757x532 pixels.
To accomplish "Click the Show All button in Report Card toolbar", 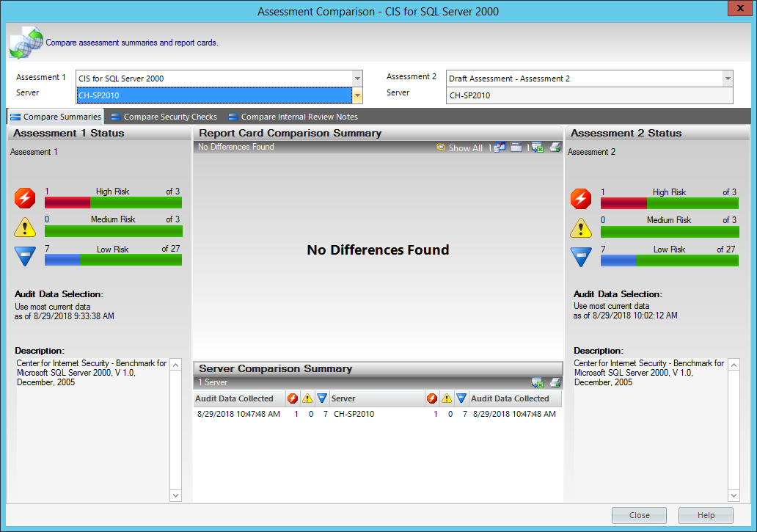I will click(460, 147).
